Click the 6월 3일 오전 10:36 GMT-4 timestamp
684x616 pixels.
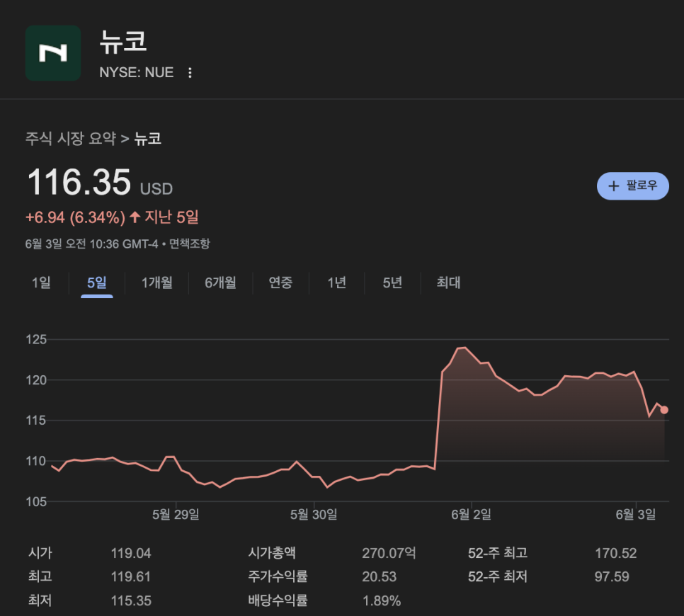(91, 244)
